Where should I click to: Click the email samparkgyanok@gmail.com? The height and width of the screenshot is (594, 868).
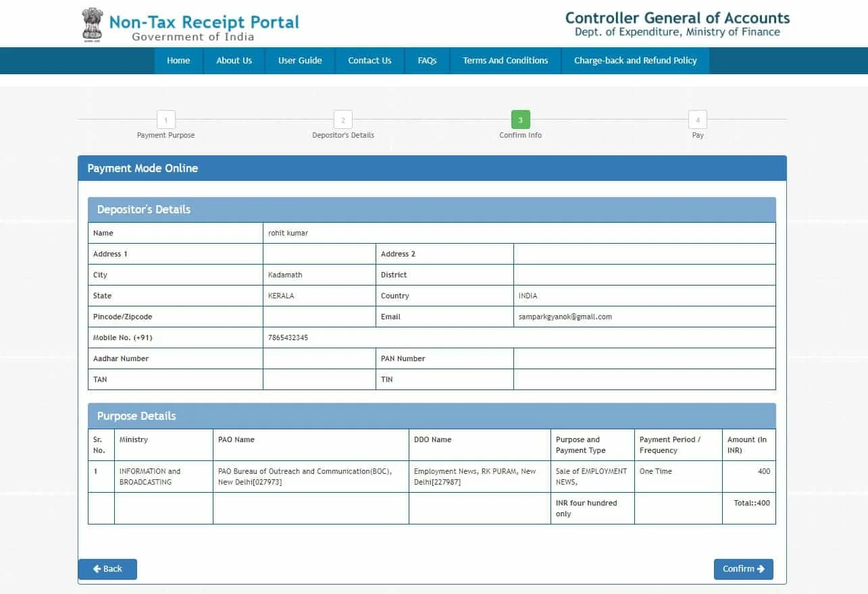coord(565,317)
